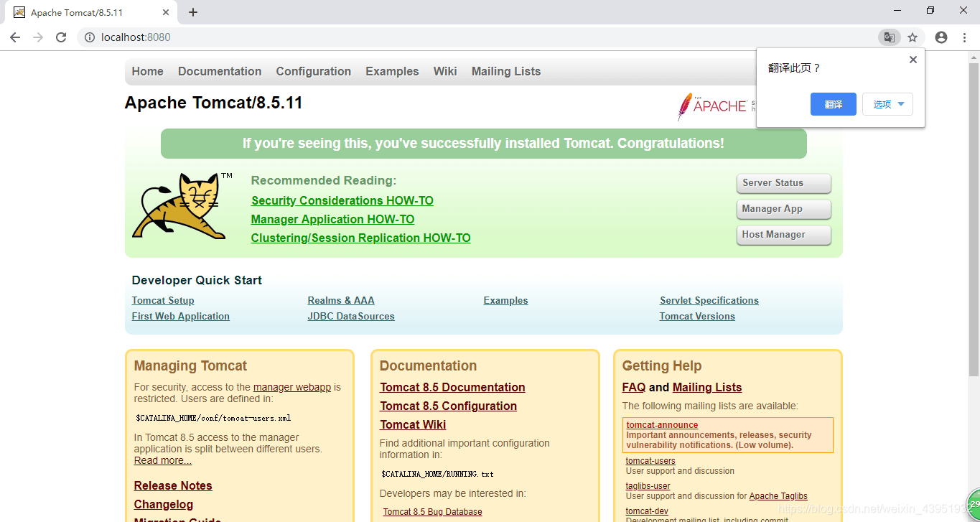Click the localhost:8080 address field

(x=474, y=37)
